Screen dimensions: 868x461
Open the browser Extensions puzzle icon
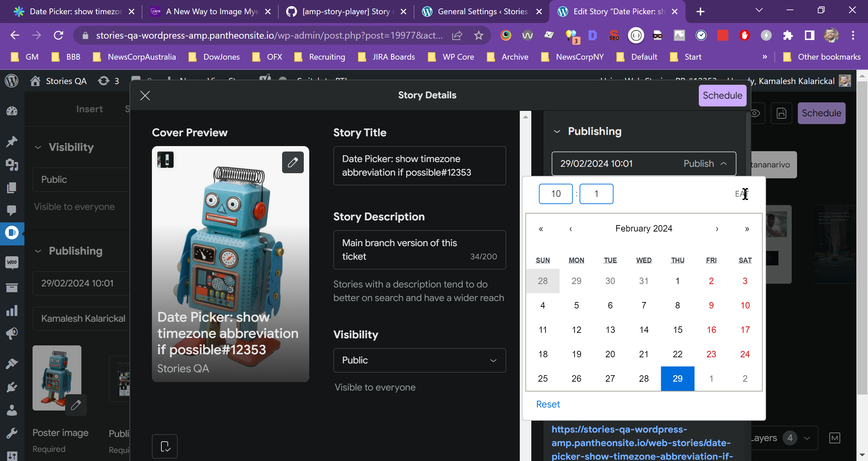(788, 35)
